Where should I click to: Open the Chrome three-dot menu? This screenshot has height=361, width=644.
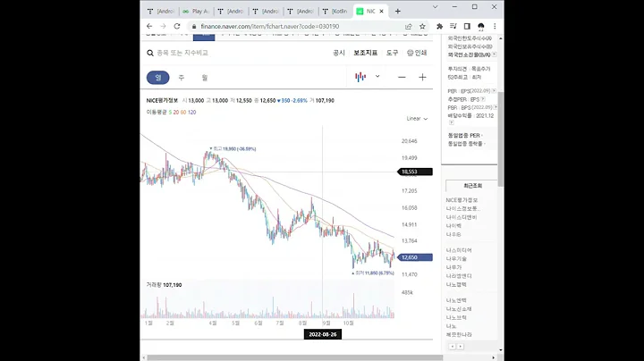[495, 26]
